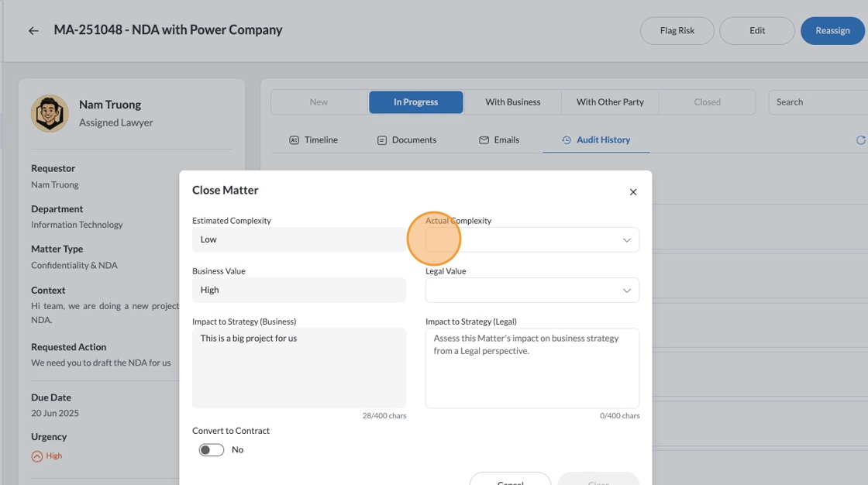Select the In Progress status step
The image size is (868, 485).
pos(415,102)
